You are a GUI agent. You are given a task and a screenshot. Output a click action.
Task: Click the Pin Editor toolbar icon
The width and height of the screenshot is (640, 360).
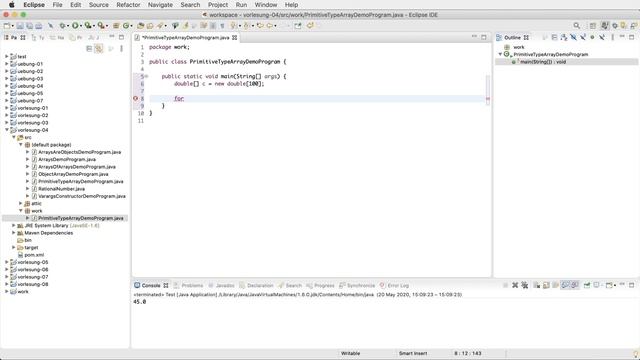[x=298, y=26]
